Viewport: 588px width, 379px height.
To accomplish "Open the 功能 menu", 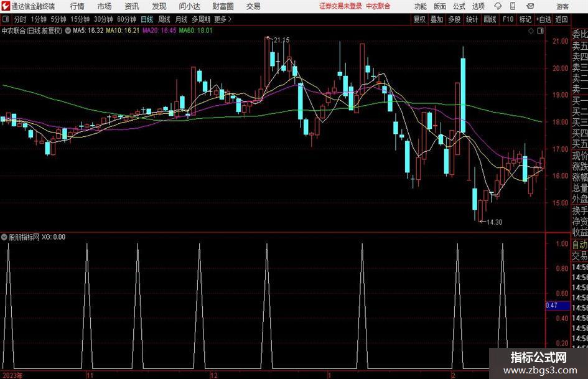I will pyautogui.click(x=421, y=6).
